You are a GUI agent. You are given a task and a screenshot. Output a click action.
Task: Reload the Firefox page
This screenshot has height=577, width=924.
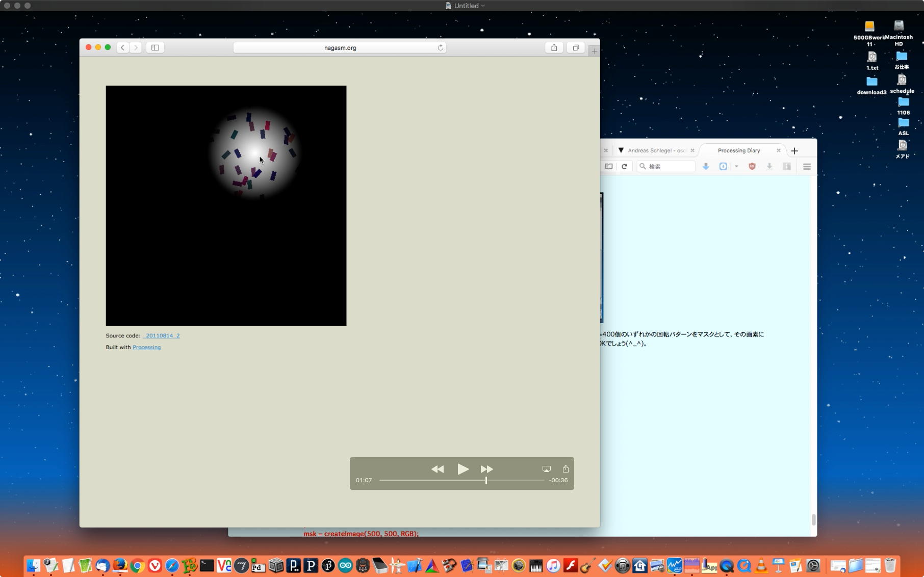(x=624, y=166)
